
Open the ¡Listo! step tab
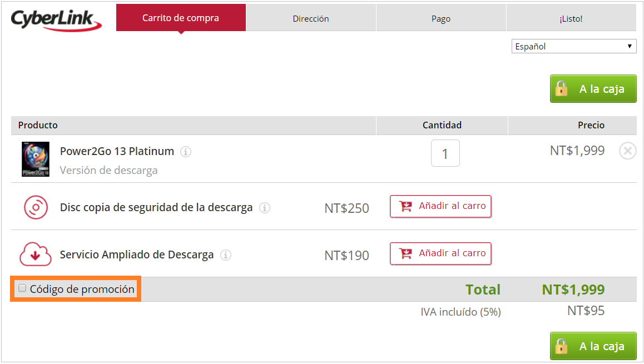[x=571, y=18]
